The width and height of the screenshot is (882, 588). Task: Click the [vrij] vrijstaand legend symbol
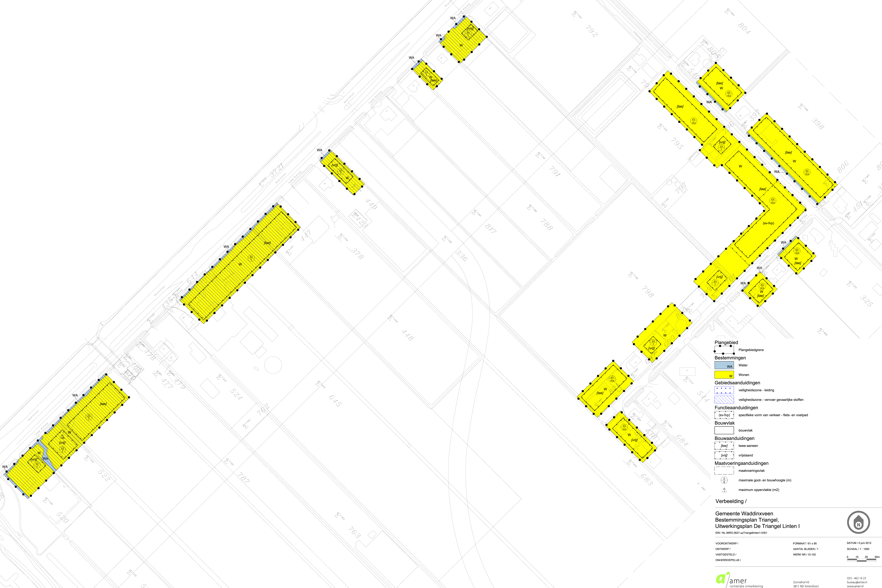[724, 455]
